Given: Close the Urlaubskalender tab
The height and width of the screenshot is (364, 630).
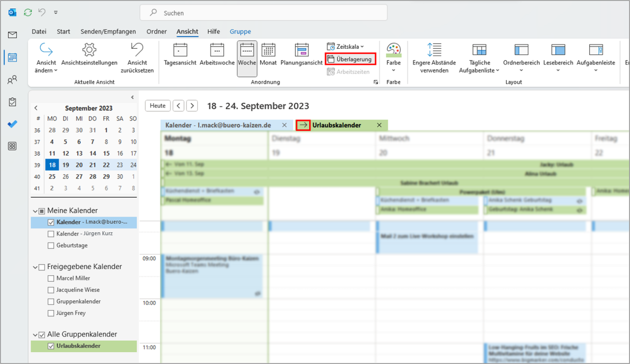Looking at the screenshot, I should 379,125.
